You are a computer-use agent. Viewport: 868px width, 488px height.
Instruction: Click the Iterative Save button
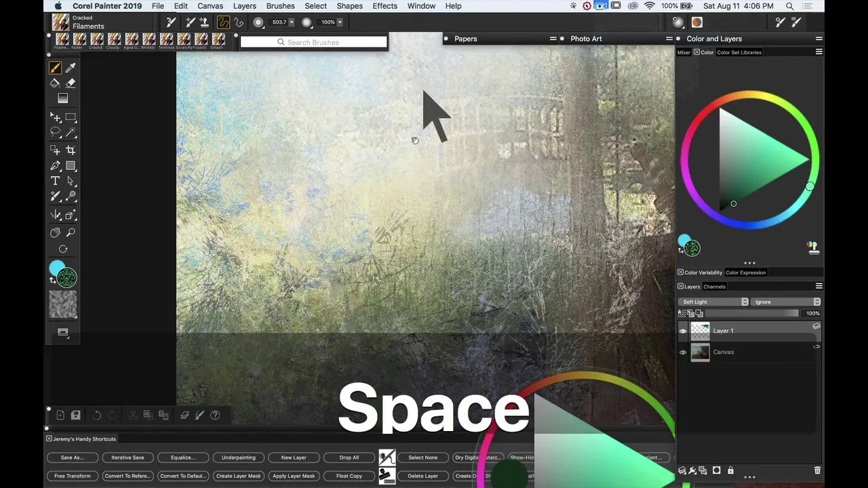point(127,457)
